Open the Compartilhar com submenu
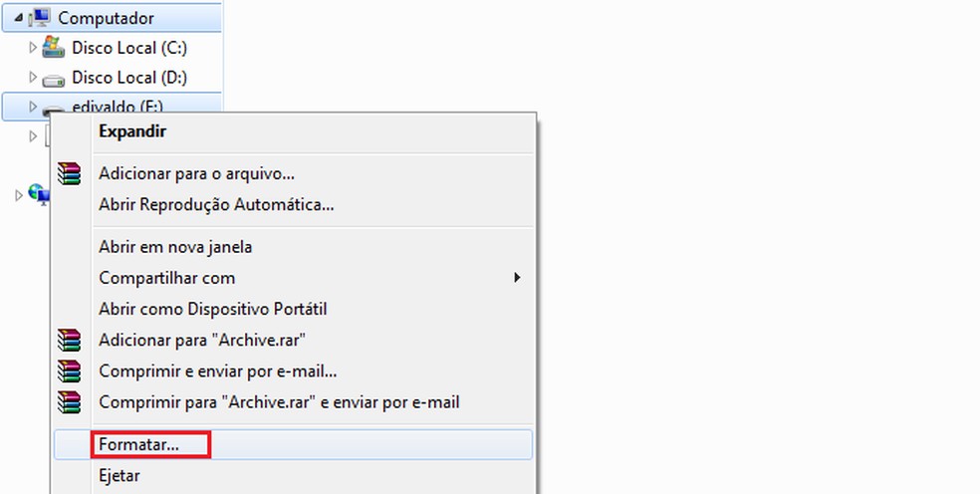Screen dimensions: 980x494 pyautogui.click(x=293, y=278)
